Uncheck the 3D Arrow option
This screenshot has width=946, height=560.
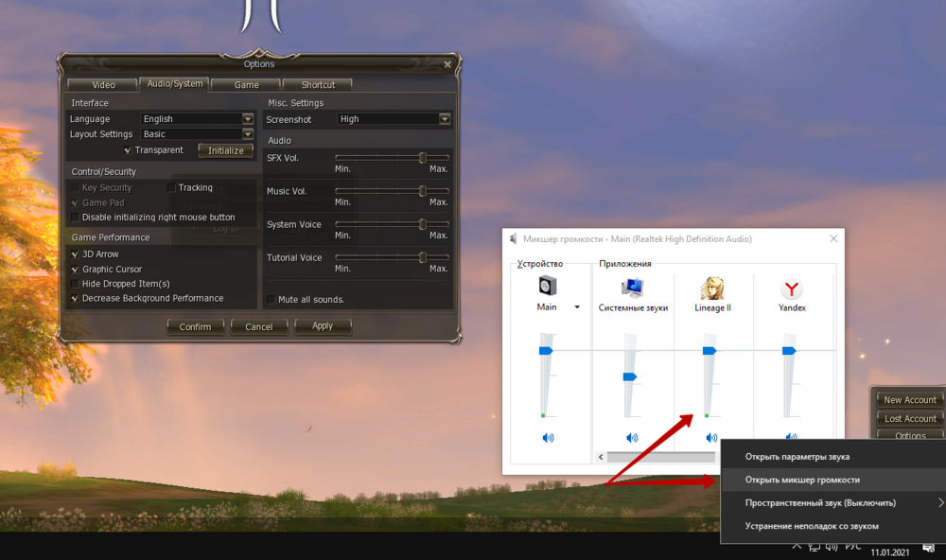[x=75, y=254]
